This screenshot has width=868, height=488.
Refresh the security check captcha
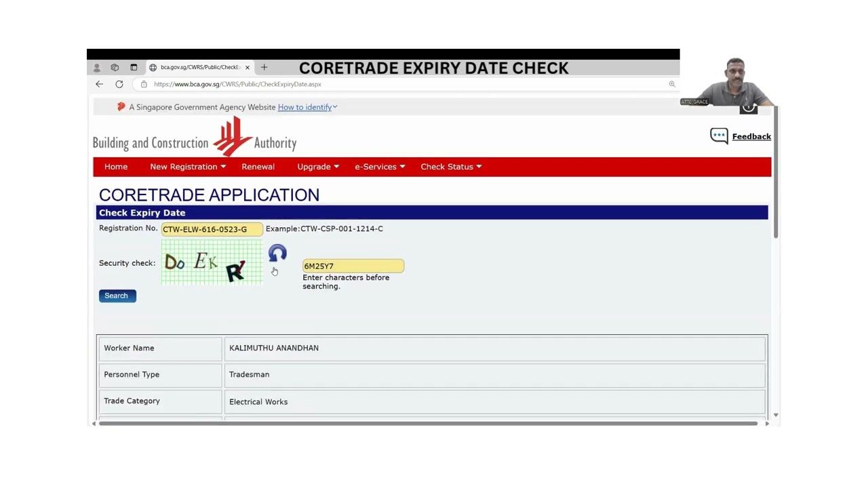277,254
